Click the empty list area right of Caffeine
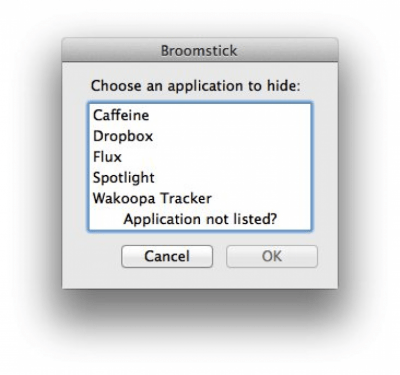 pyautogui.click(x=230, y=115)
